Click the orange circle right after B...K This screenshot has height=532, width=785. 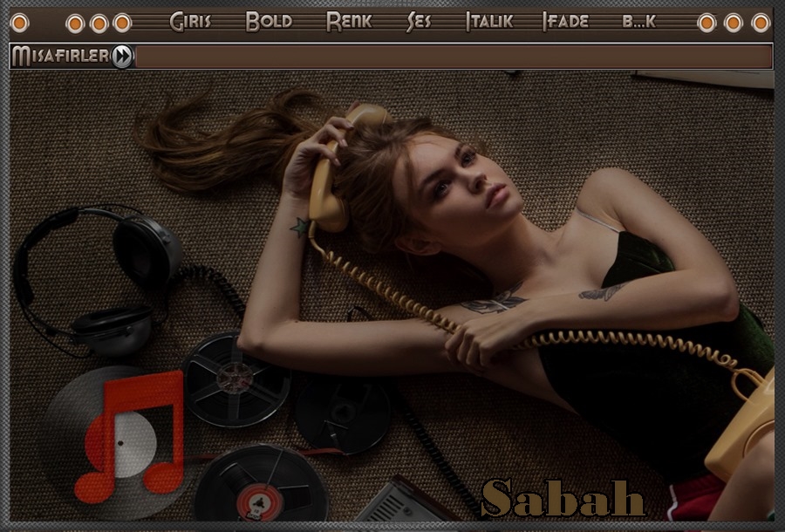[x=706, y=23]
